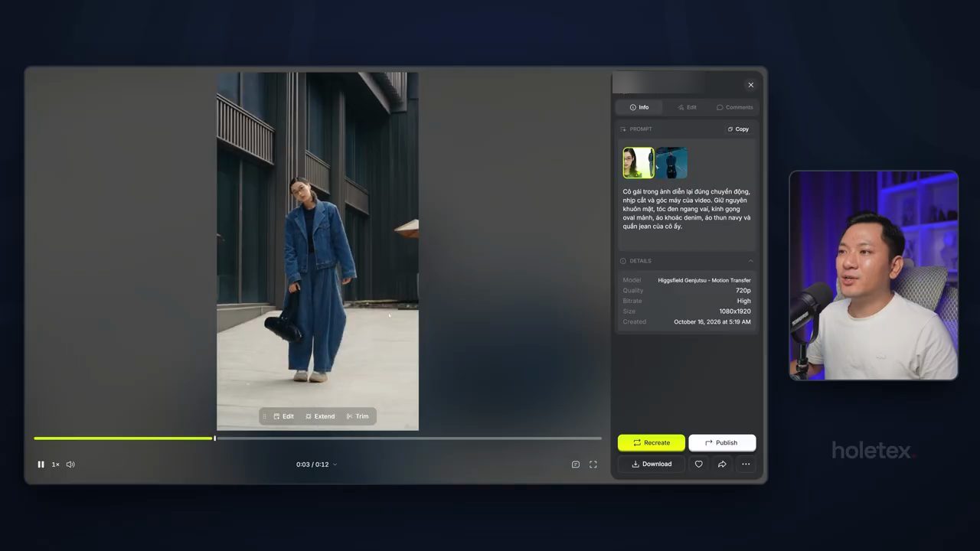Open the more options menu
The width and height of the screenshot is (980, 551).
point(746,464)
